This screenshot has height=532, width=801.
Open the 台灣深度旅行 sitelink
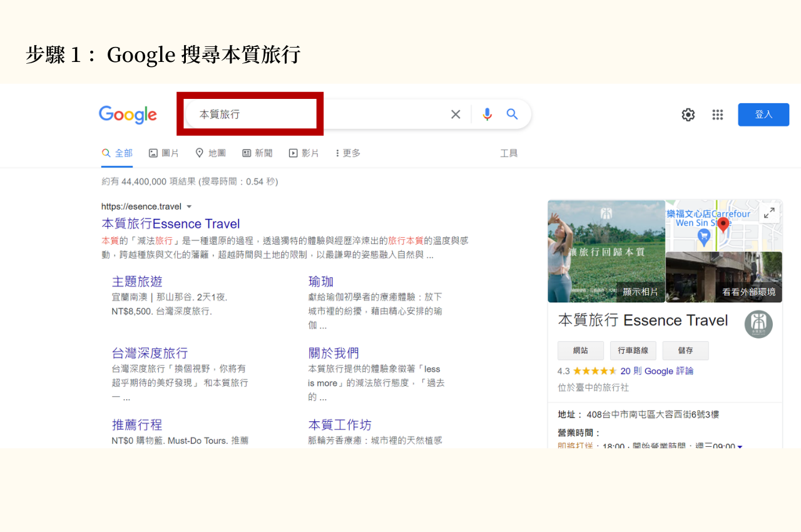150,353
